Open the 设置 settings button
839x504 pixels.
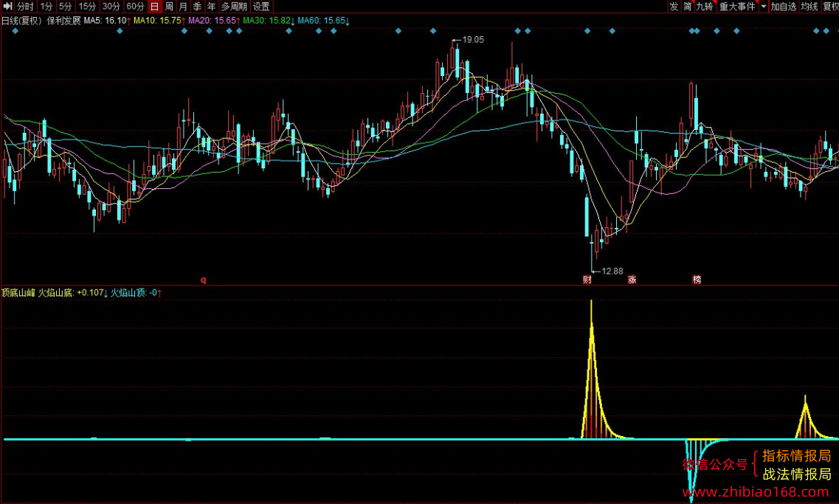(261, 7)
